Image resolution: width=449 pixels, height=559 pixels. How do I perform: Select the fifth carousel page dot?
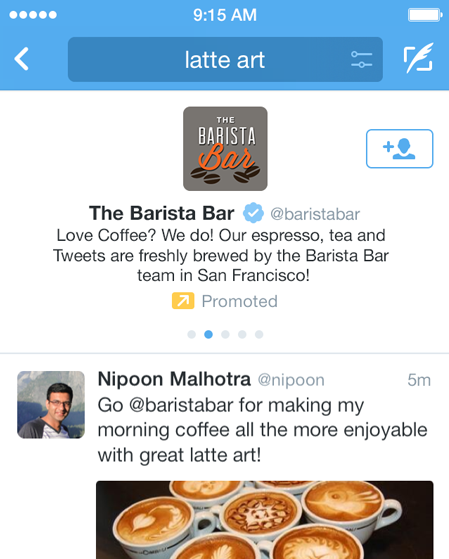[259, 334]
